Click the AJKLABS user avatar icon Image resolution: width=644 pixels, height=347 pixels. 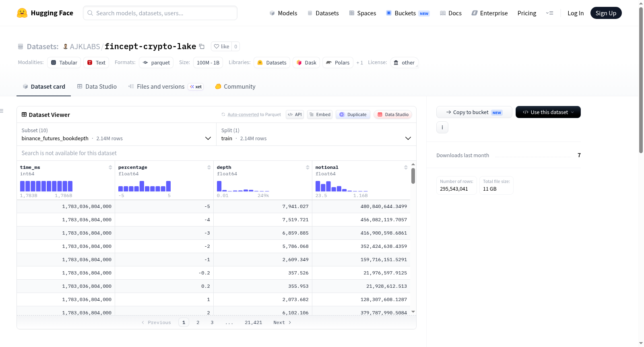[x=66, y=46]
